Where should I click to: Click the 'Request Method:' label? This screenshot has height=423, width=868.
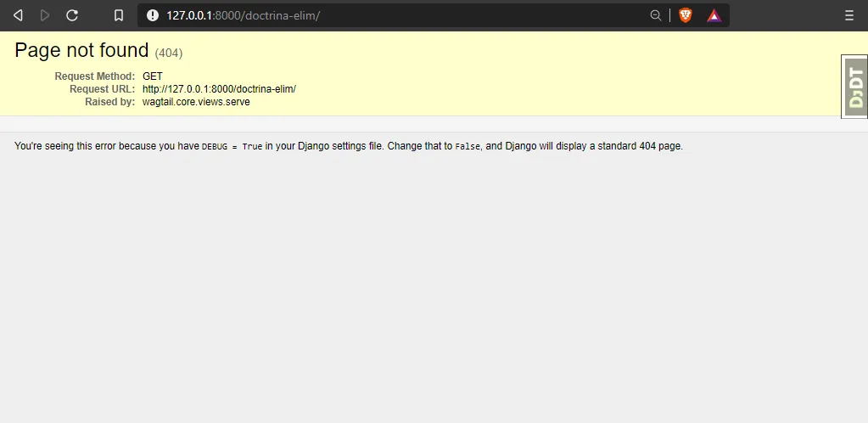tap(94, 76)
